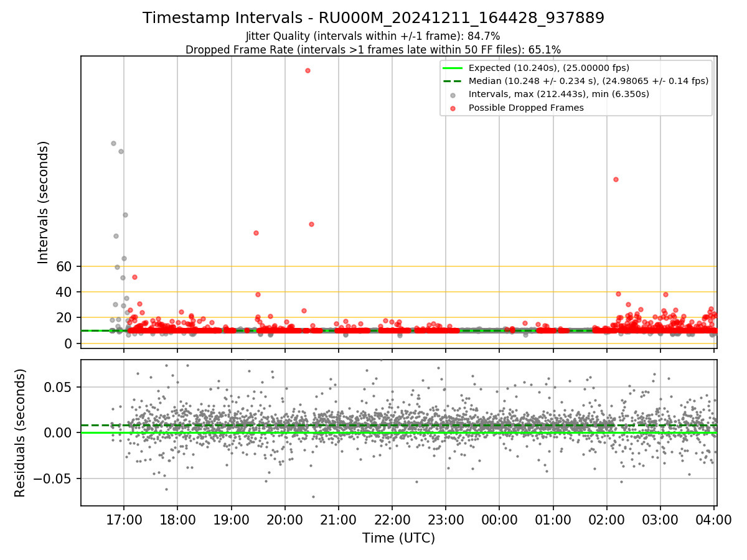This screenshot has height=560, width=747.
Task: Click the 60 tick on the intervals axis
Action: tap(65, 266)
